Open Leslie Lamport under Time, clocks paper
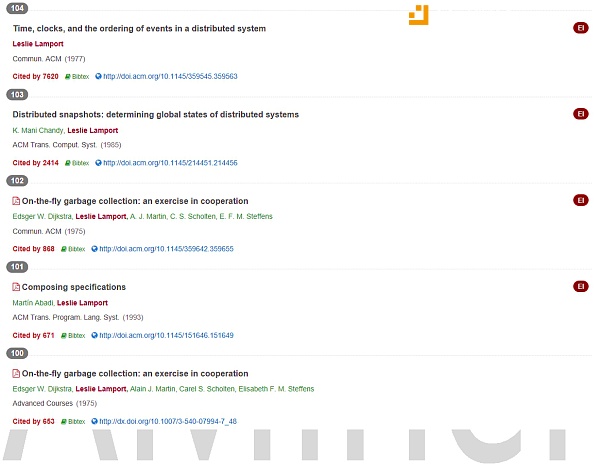 pos(38,44)
